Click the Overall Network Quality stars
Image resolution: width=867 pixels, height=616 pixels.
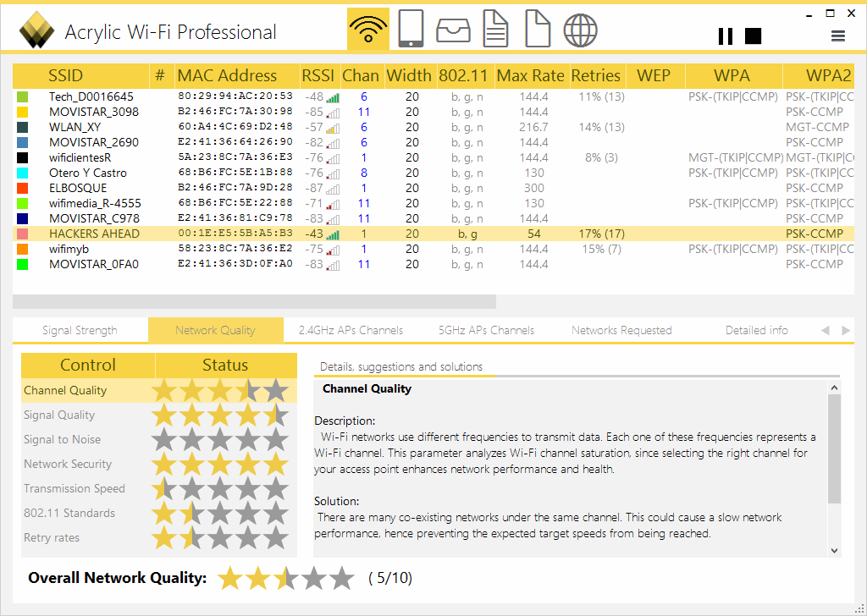click(286, 579)
